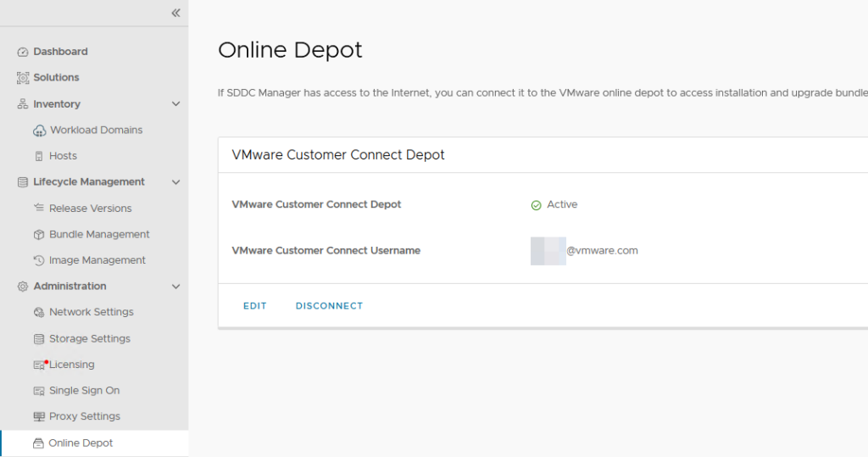Select the Online Depot sidebar item
Image resolution: width=868 pixels, height=457 pixels.
click(x=81, y=443)
